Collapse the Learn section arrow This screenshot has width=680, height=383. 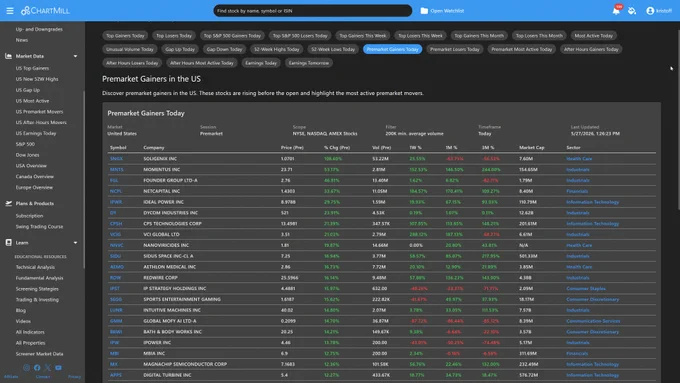75,242
